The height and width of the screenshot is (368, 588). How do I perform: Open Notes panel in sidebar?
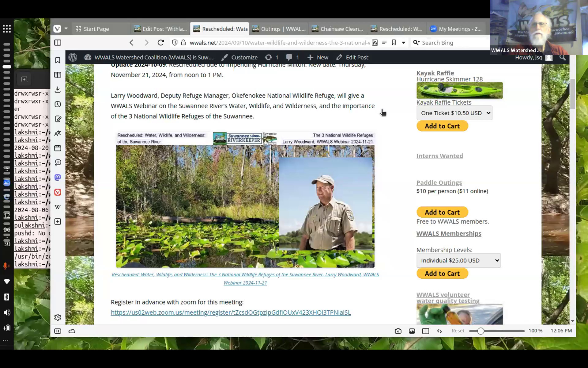58,119
